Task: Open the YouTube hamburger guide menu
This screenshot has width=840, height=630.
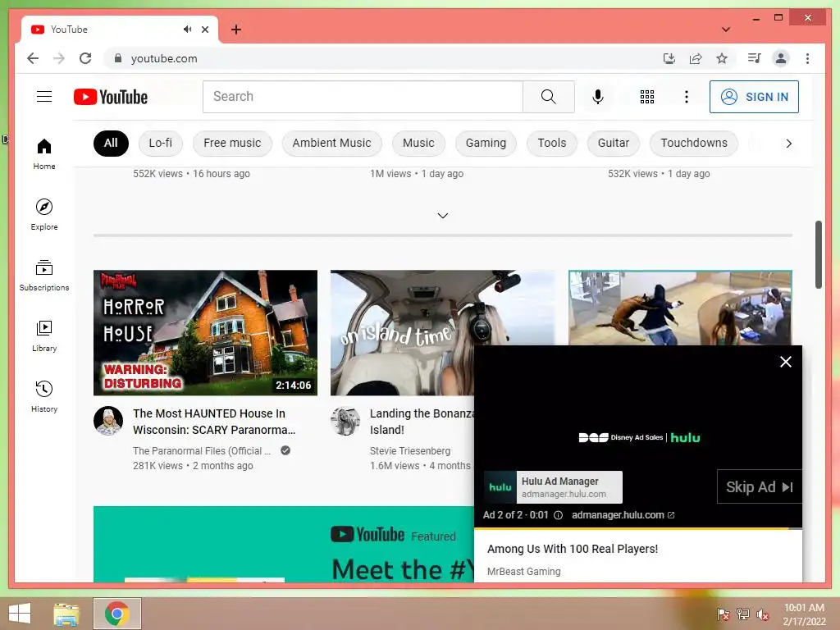Action: pos(44,97)
